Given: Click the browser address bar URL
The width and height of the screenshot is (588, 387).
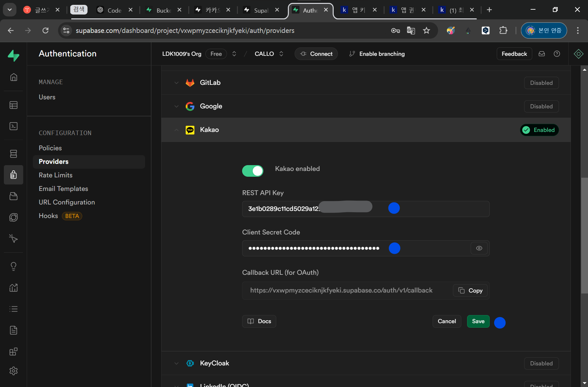Looking at the screenshot, I should tap(185, 30).
